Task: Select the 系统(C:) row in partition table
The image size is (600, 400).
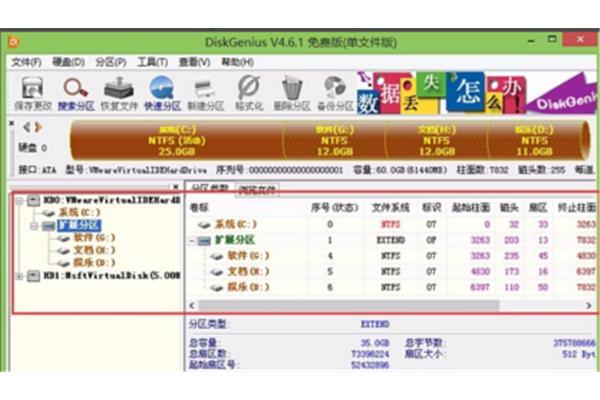Action: click(391, 224)
